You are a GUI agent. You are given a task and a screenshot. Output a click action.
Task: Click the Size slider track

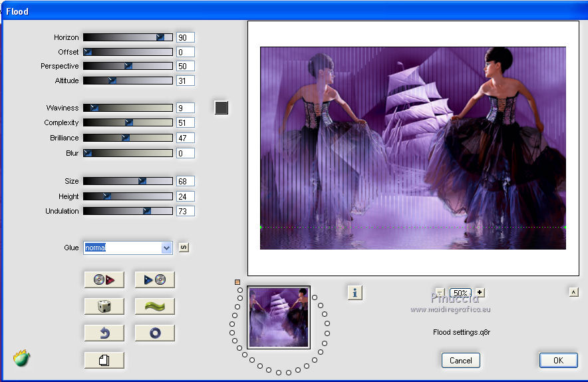128,181
